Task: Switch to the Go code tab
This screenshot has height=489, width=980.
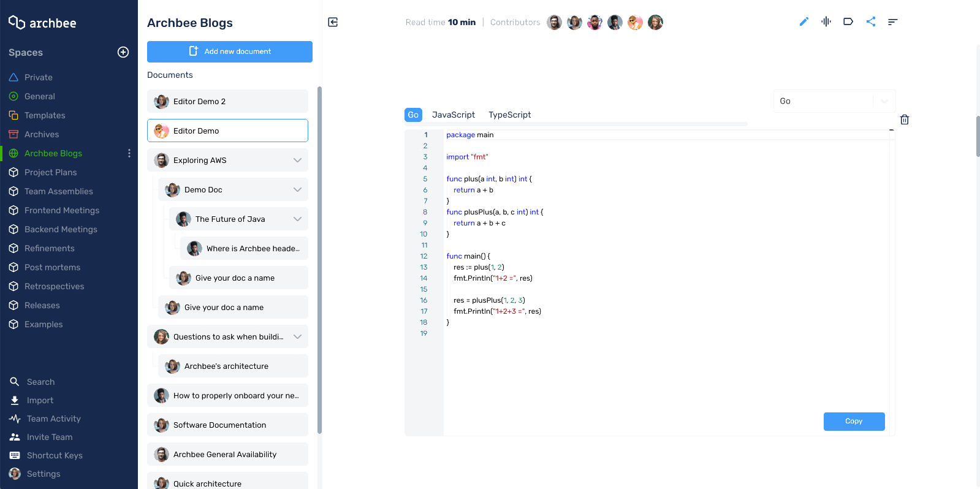Action: [x=413, y=115]
